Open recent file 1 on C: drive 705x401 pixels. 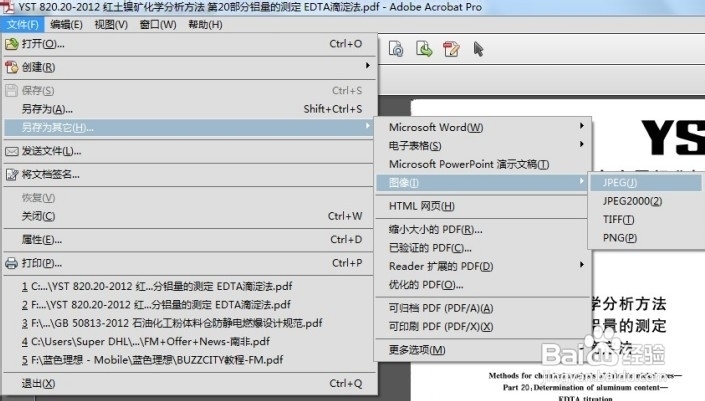point(157,286)
